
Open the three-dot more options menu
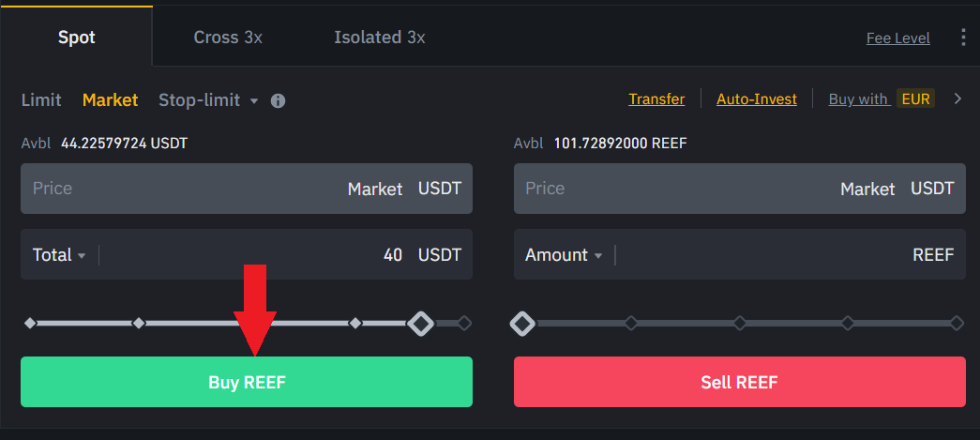tap(963, 38)
